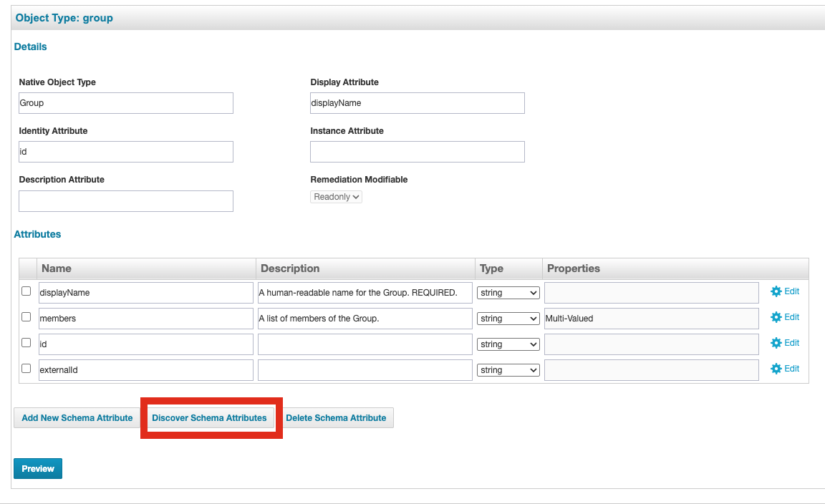Click the gear Edit icon for externalId

click(784, 369)
